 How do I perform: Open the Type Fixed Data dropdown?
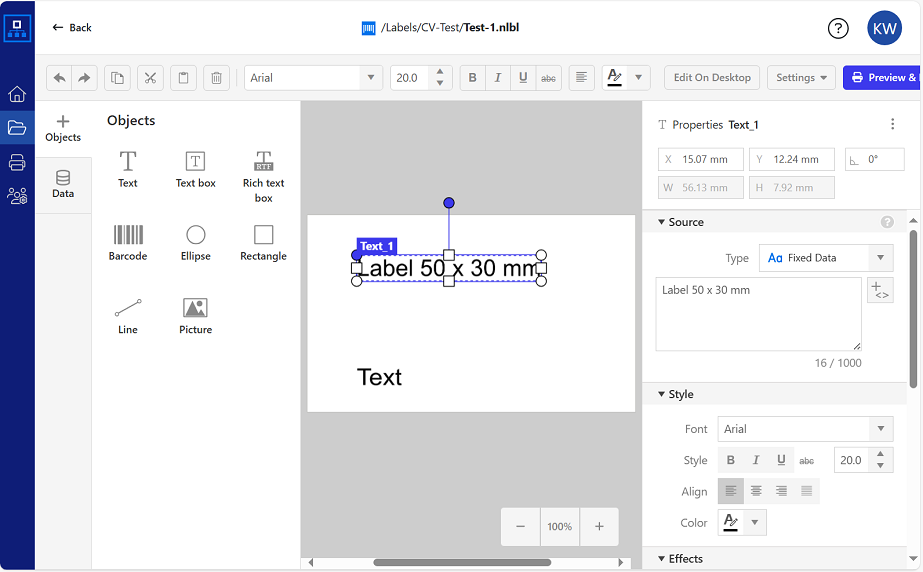(825, 258)
